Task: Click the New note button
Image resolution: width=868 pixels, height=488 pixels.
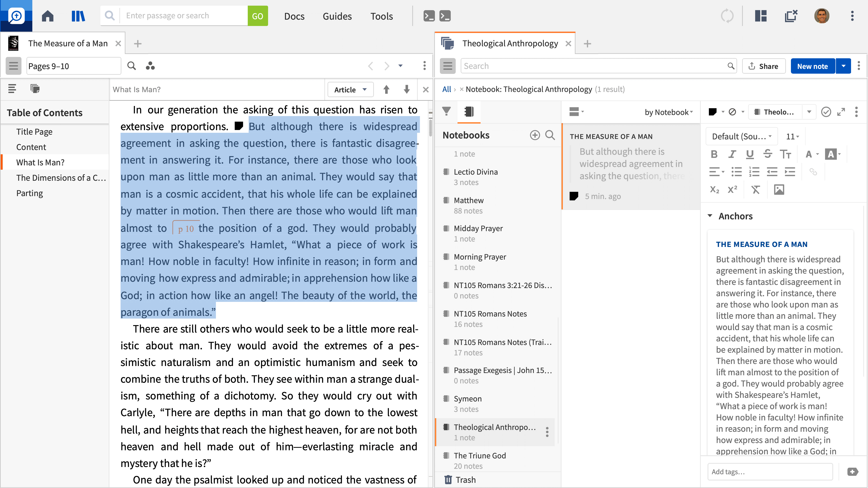Action: click(812, 66)
